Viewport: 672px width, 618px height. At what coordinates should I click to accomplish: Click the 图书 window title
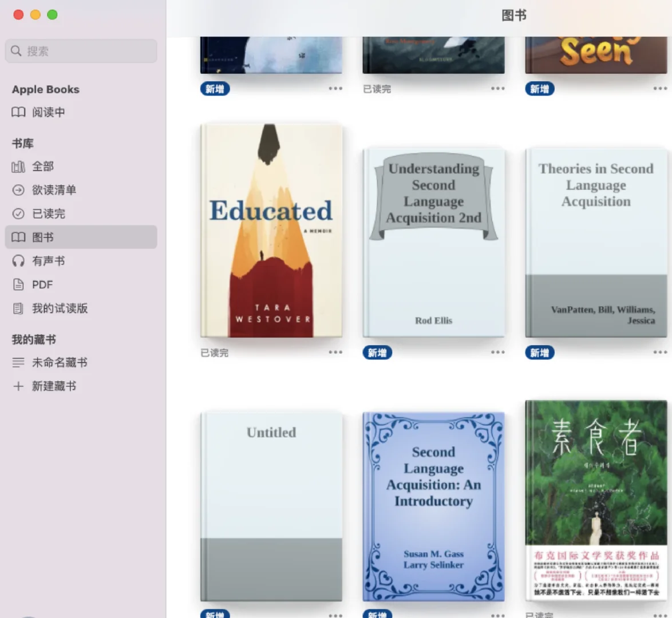point(514,15)
